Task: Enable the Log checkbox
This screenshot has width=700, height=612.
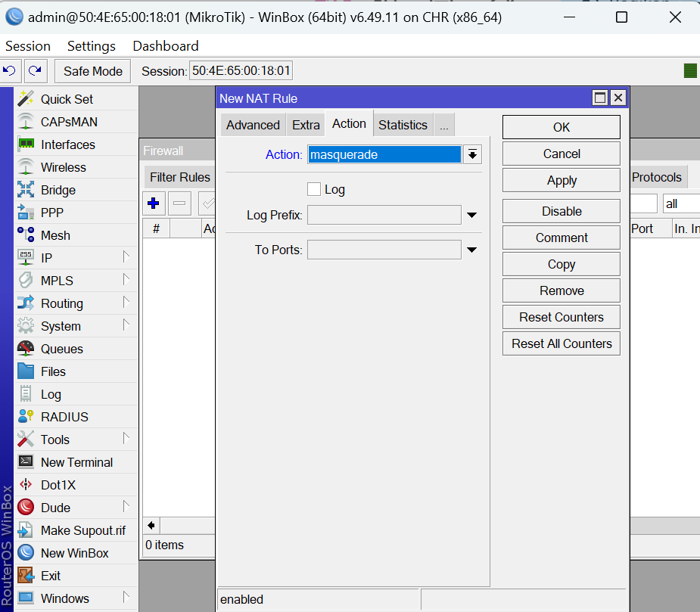Action: (314, 189)
